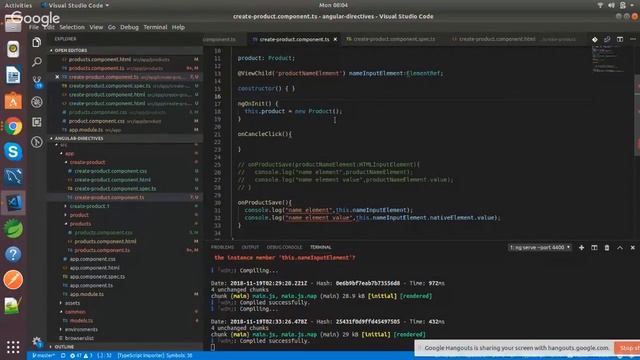Click the diamond icon in editor title toolbar
Viewport: 640px width, 360px height.
point(595,39)
